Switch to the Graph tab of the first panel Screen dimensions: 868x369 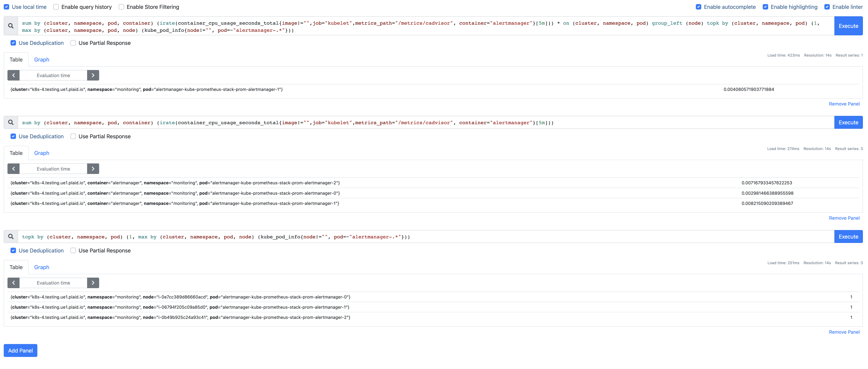tap(41, 59)
